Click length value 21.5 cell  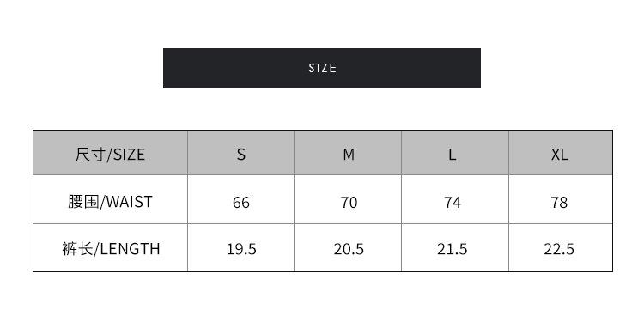[x=455, y=247]
